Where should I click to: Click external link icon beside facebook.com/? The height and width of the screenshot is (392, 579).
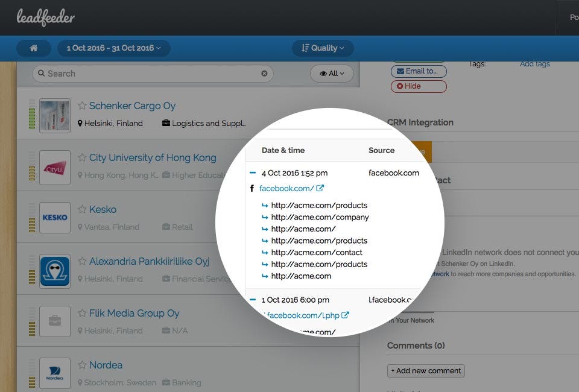click(320, 188)
